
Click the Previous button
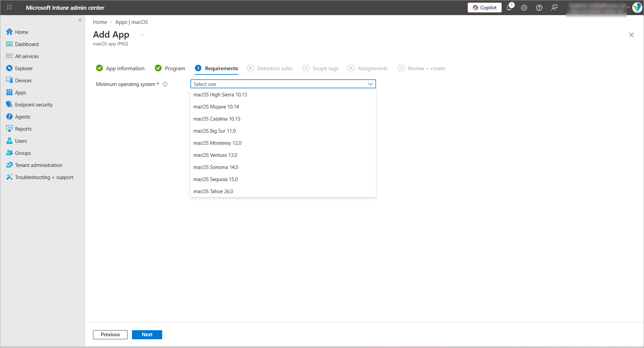(110, 335)
